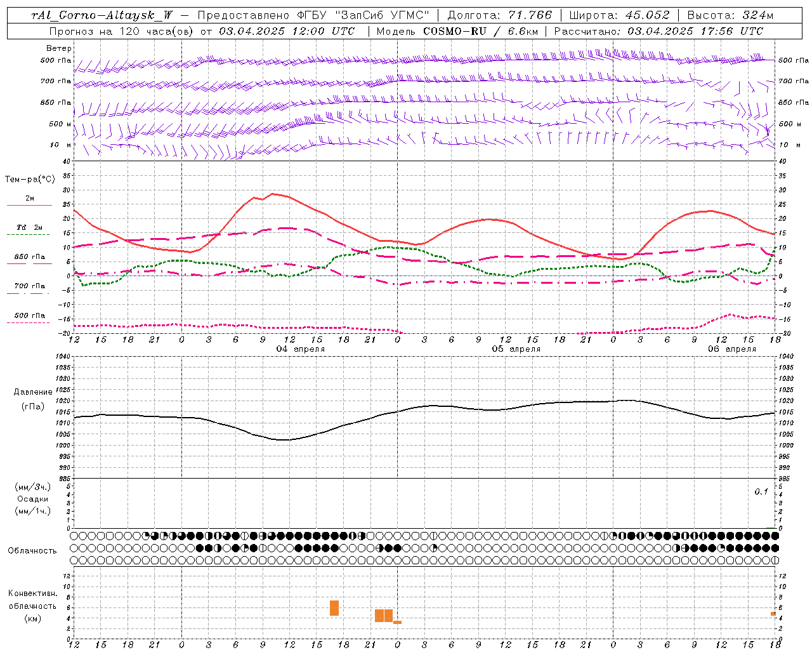812x650 pixels.
Task: Click the Конвективн. облачность label
Action: 32,599
